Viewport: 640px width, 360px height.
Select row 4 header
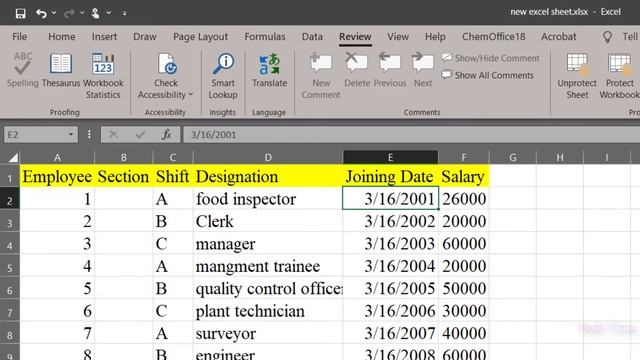pyautogui.click(x=10, y=244)
